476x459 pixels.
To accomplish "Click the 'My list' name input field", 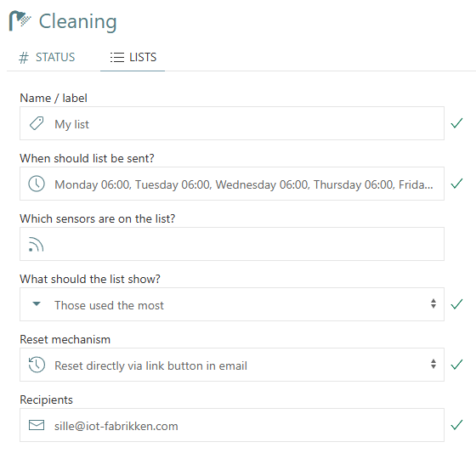I will tap(232, 123).
